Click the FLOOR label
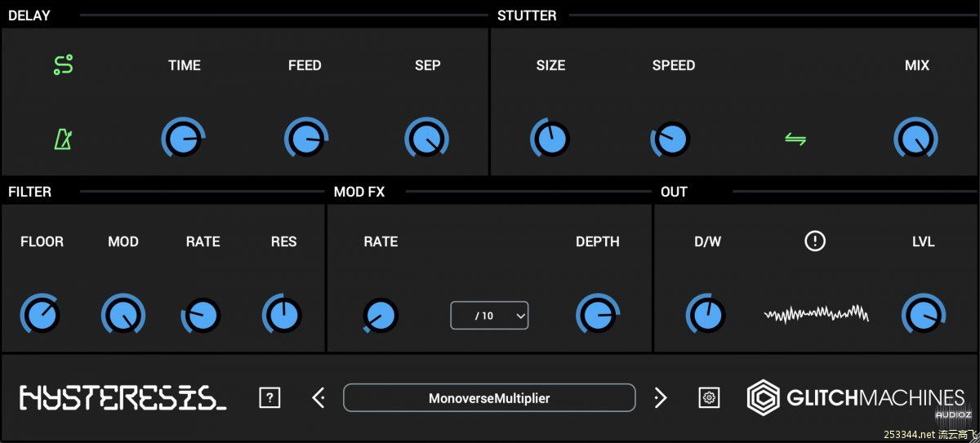The image size is (980, 443). click(x=42, y=241)
